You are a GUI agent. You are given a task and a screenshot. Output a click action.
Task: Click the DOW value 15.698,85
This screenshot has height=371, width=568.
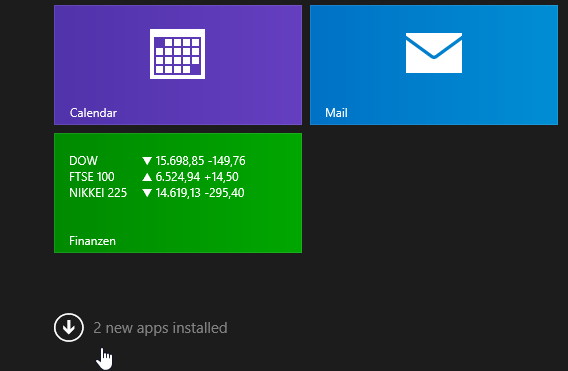pos(180,161)
